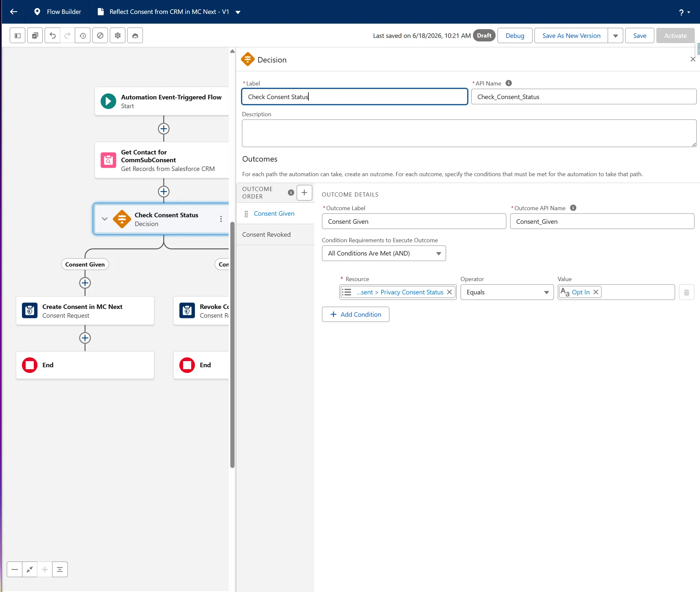Open the errors and warnings icon

pyautogui.click(x=100, y=36)
